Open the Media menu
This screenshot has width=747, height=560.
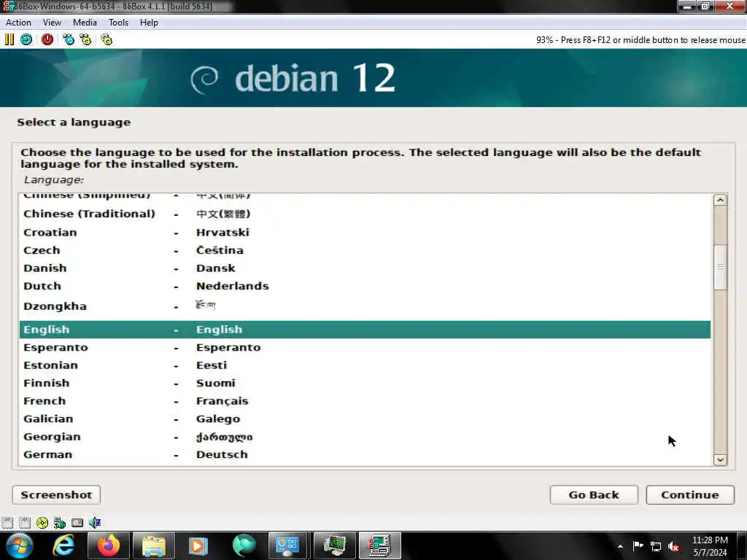85,23
